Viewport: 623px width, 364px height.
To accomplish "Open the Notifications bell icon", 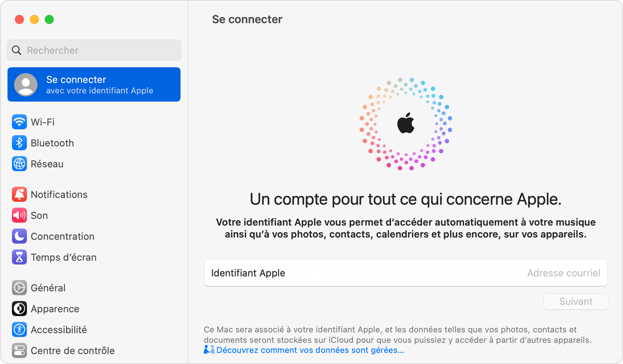I will (x=19, y=194).
